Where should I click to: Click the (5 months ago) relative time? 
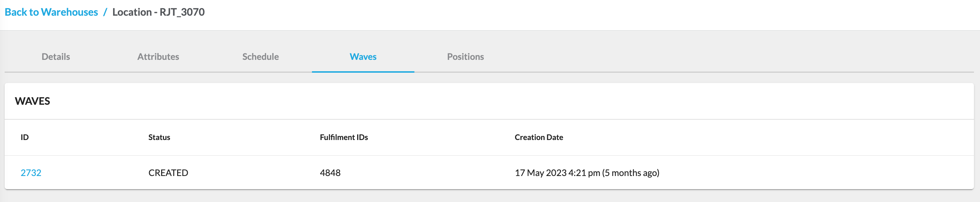pos(630,173)
